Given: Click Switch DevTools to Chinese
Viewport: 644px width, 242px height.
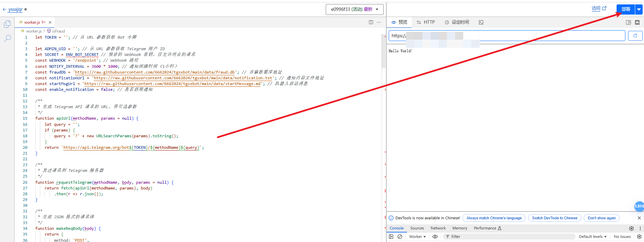Looking at the screenshot, I should coord(555,218).
